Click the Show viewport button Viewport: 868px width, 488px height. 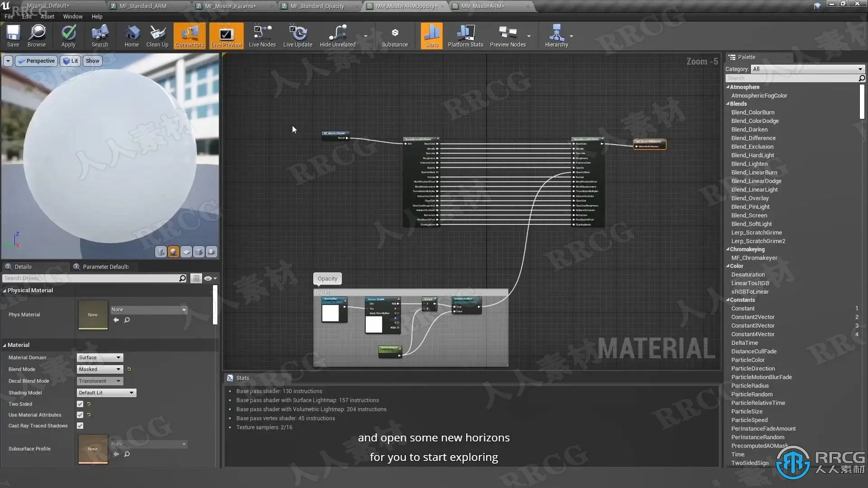(92, 61)
